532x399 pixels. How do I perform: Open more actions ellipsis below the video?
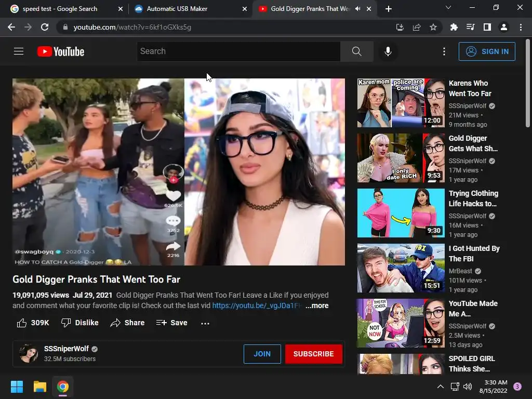(205, 323)
